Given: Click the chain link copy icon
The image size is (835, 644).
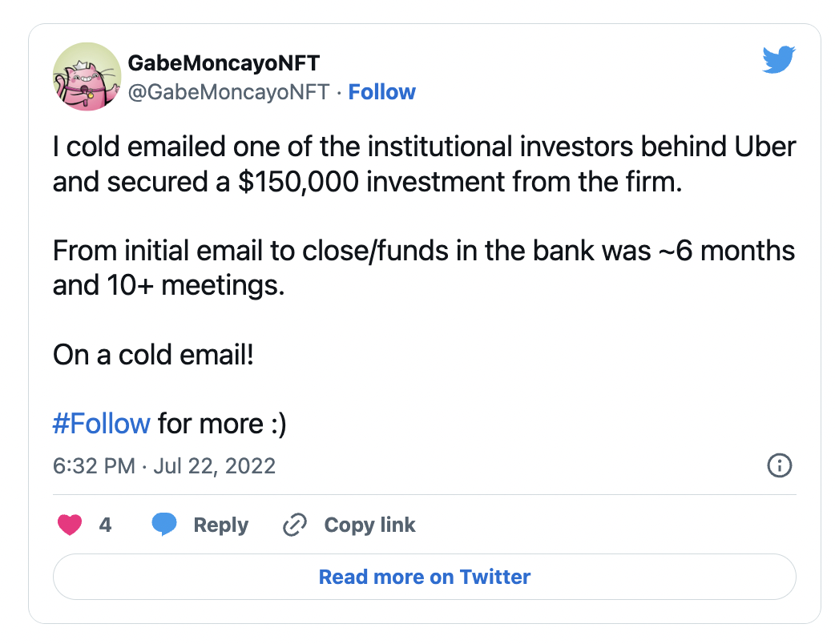Looking at the screenshot, I should pos(294,525).
